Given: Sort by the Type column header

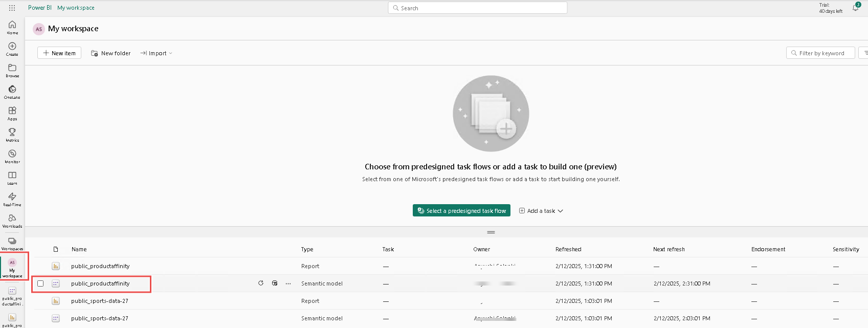Looking at the screenshot, I should 307,249.
